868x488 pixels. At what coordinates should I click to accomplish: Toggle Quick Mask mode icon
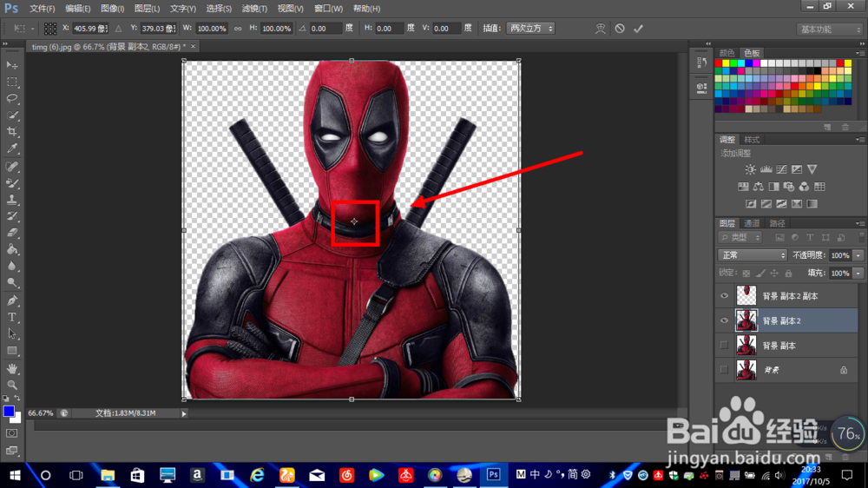11,433
